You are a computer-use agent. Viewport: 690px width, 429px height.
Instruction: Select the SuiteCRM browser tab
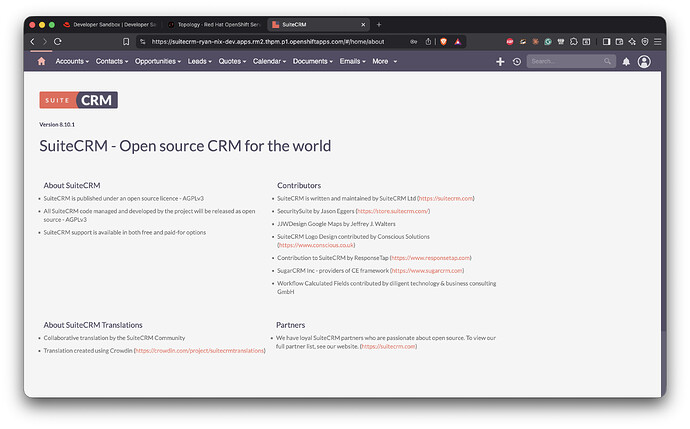[319, 25]
